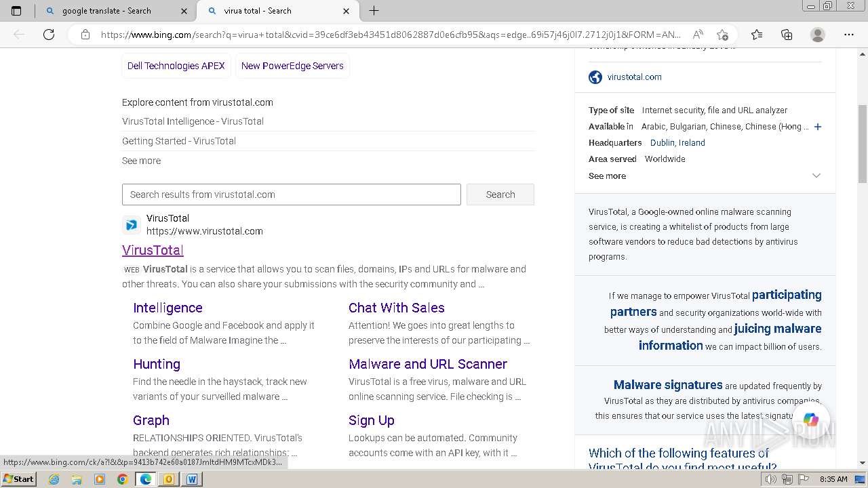This screenshot has width=868, height=488.
Task: Open Microsoft Word taskbar icon
Action: pyautogui.click(x=192, y=479)
